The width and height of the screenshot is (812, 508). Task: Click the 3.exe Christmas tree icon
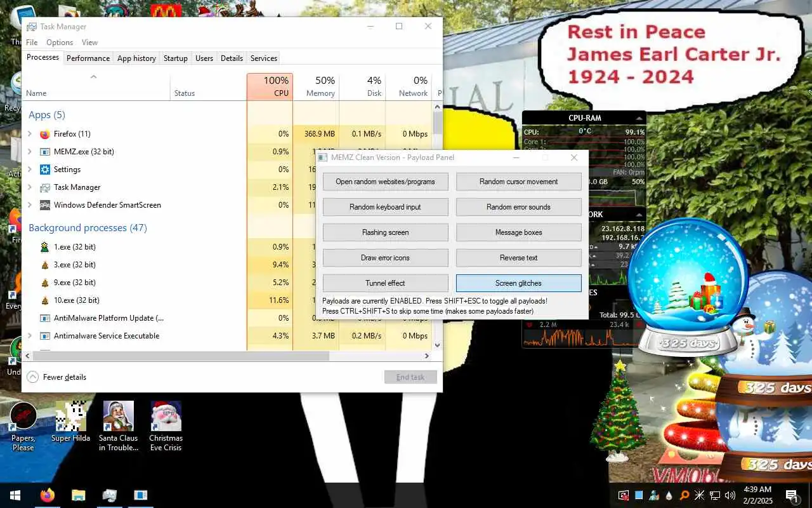(x=45, y=265)
